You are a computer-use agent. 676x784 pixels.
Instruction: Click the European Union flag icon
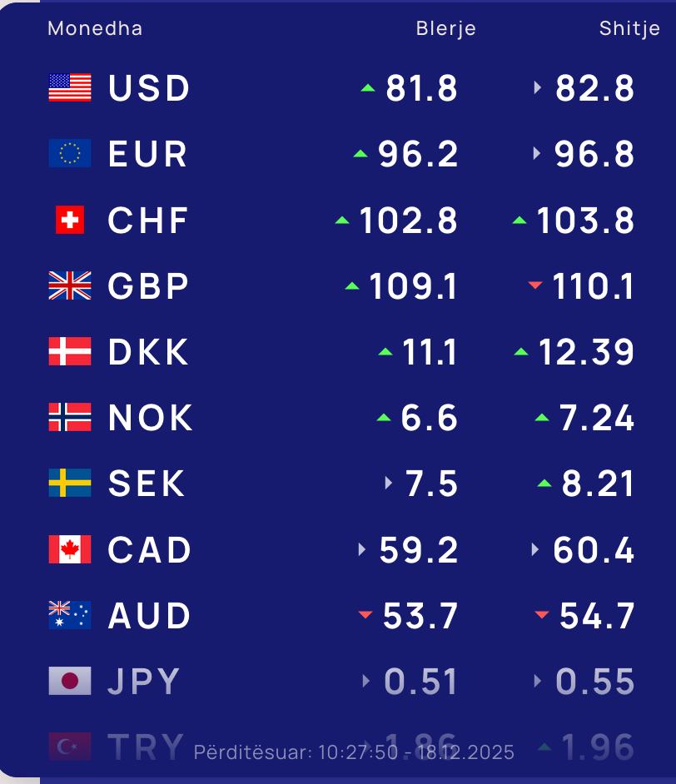[70, 154]
